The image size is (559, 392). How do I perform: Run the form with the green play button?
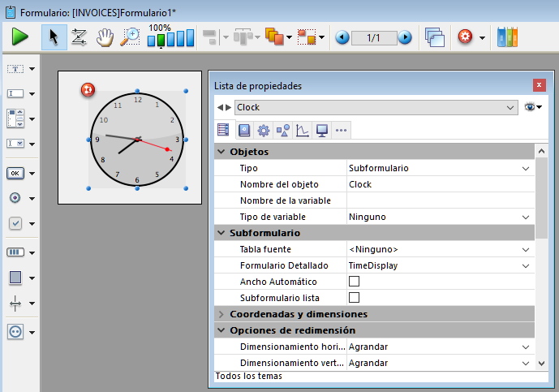(19, 37)
